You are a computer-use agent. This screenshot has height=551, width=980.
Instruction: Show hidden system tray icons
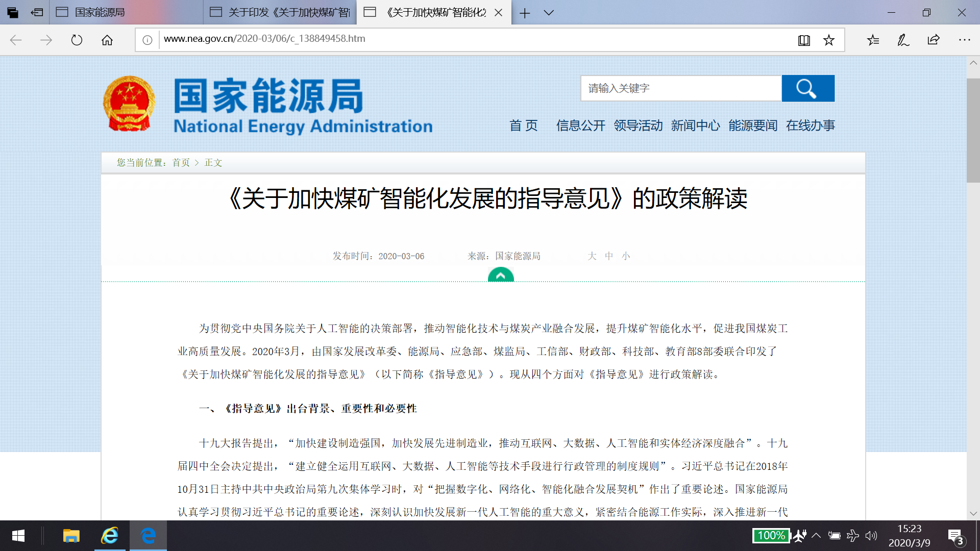coord(816,535)
